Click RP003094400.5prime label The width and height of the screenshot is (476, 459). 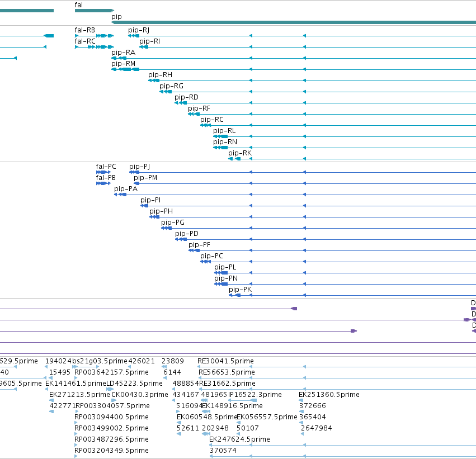tap(111, 417)
